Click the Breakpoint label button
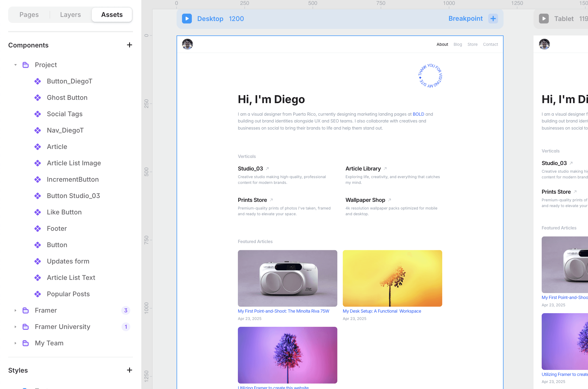The width and height of the screenshot is (588, 389). tap(465, 19)
